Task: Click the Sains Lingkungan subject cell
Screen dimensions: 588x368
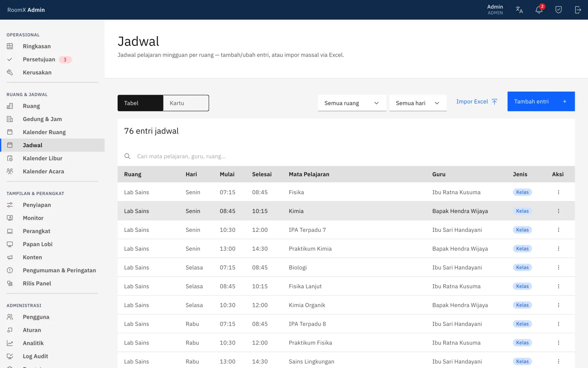Action: 312,362
